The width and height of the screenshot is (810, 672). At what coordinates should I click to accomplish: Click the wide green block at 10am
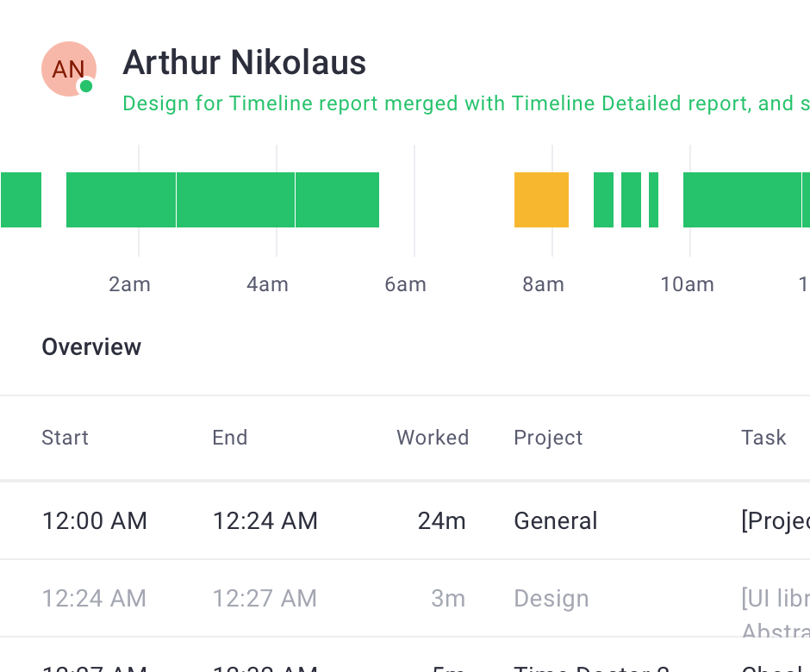(741, 200)
